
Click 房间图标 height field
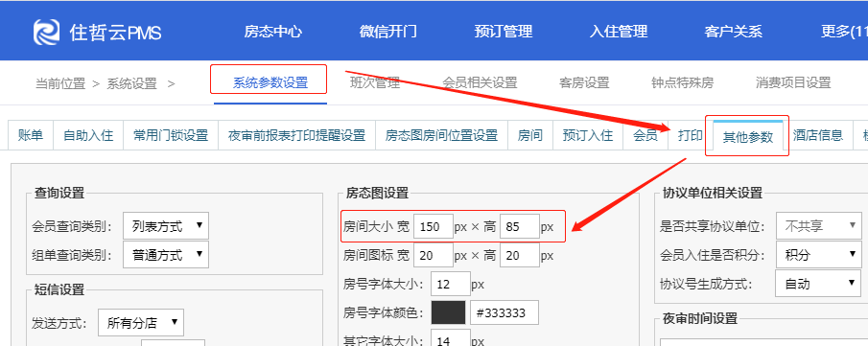coord(520,255)
